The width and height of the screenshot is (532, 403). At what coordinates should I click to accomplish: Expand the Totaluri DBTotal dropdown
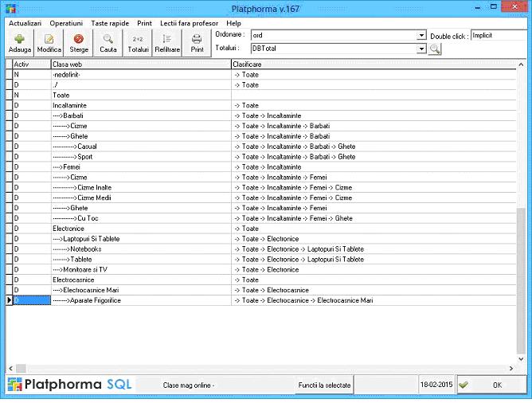(422, 49)
